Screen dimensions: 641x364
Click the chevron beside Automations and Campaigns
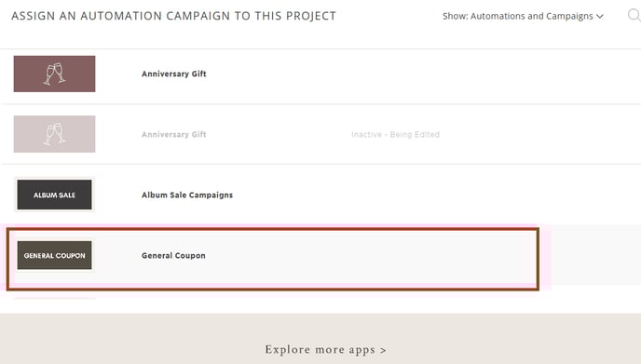pyautogui.click(x=600, y=17)
